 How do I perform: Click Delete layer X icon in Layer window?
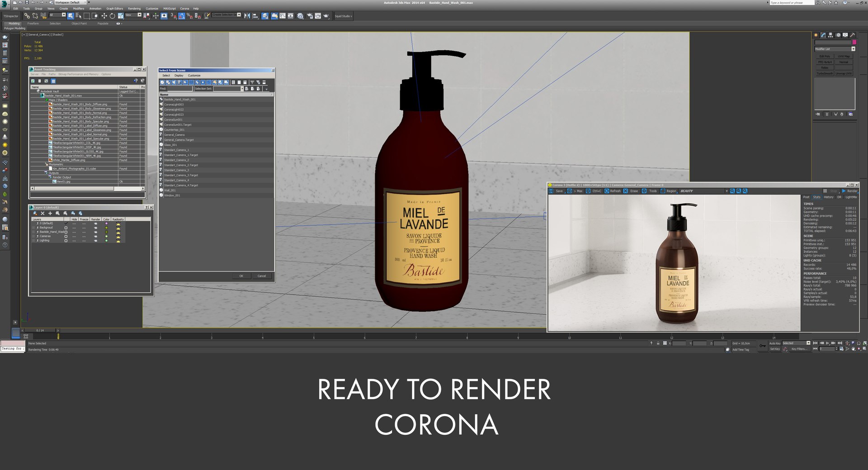[x=42, y=213]
